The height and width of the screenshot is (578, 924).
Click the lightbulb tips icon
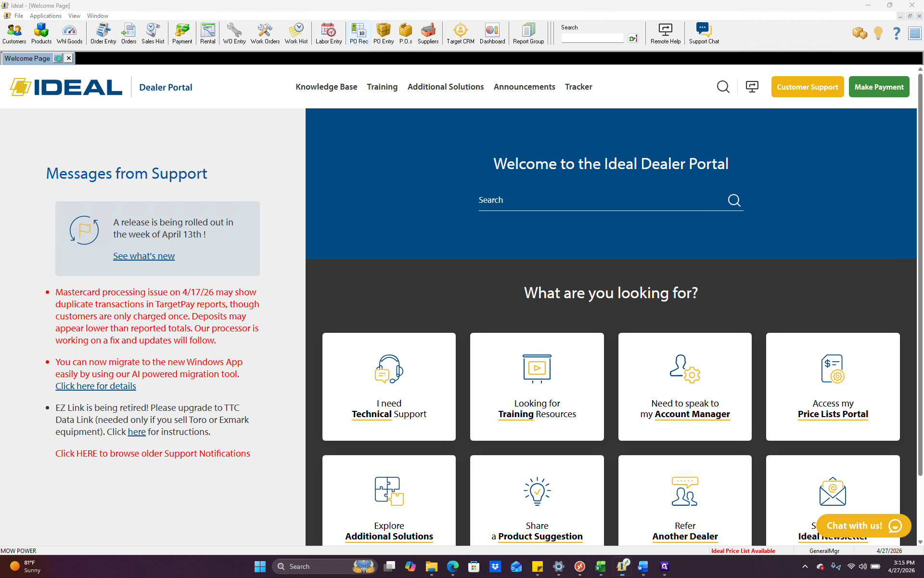pos(878,33)
